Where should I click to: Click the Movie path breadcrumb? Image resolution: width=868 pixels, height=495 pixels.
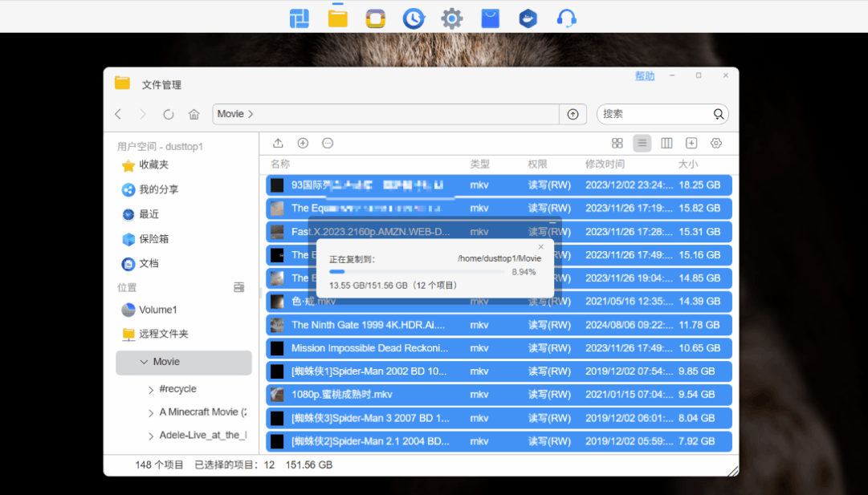pyautogui.click(x=230, y=114)
